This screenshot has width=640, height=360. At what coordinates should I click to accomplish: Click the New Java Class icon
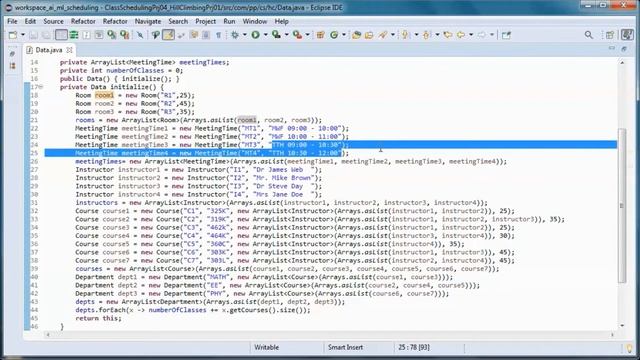334,35
